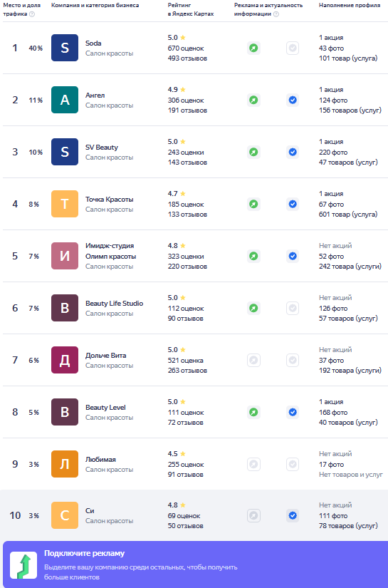Click the dark blue 'S' logo of Soda
This screenshot has height=588, width=388.
tap(65, 48)
